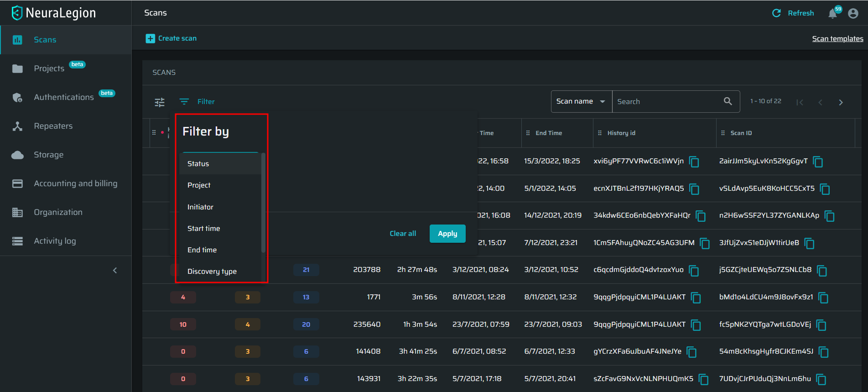The image size is (868, 392).
Task: Click Clear all in the filter panel
Action: (x=403, y=234)
